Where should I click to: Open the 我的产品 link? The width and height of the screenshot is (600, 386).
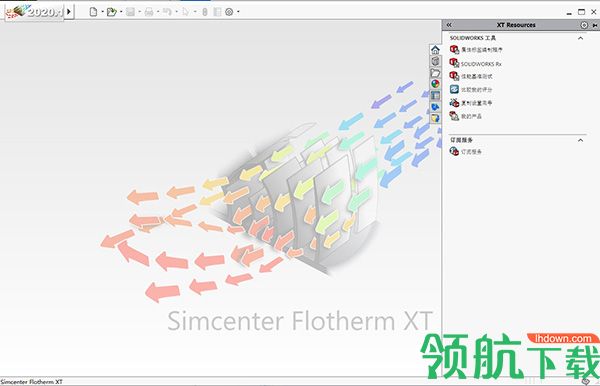[471, 116]
